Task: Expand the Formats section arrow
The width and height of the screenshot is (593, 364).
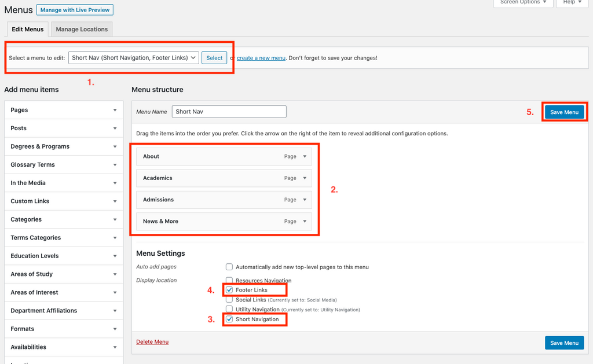Action: coord(115,329)
